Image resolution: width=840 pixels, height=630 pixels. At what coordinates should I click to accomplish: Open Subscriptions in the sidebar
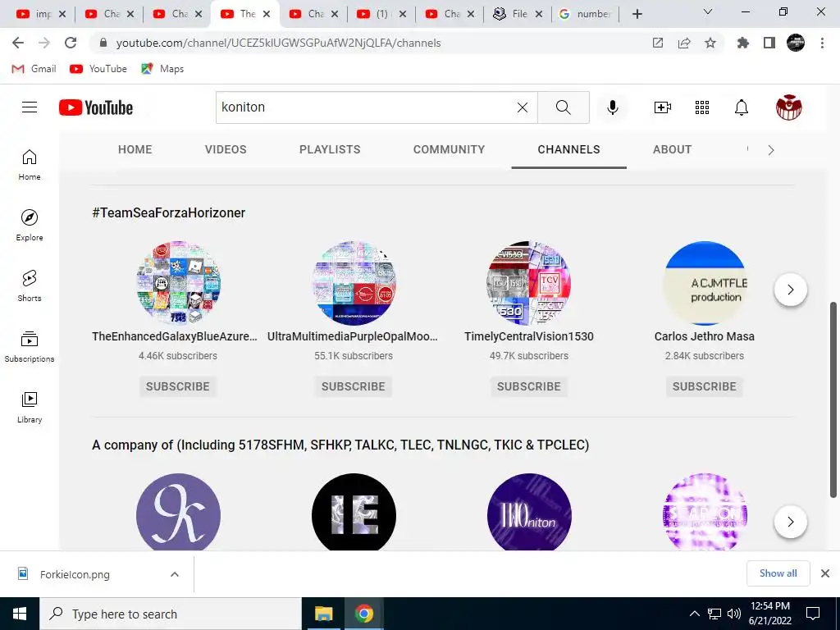[30, 347]
